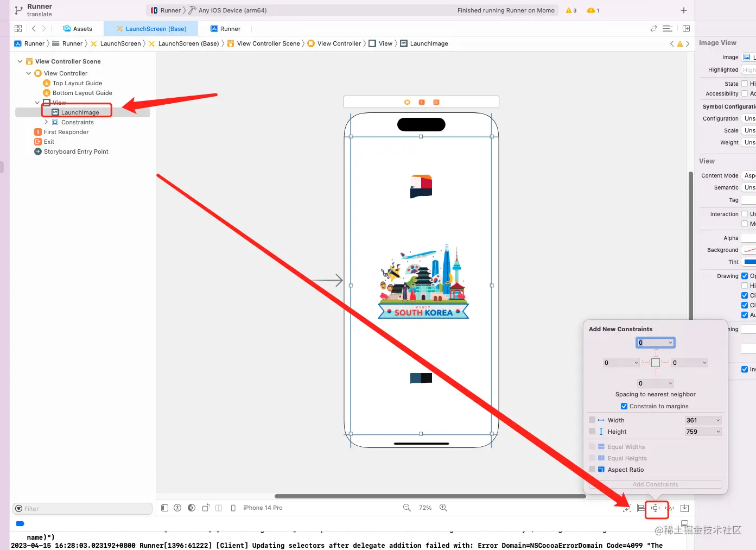Viewport: 756px width, 550px height.
Task: Click the outline Filter field
Action: [82, 509]
